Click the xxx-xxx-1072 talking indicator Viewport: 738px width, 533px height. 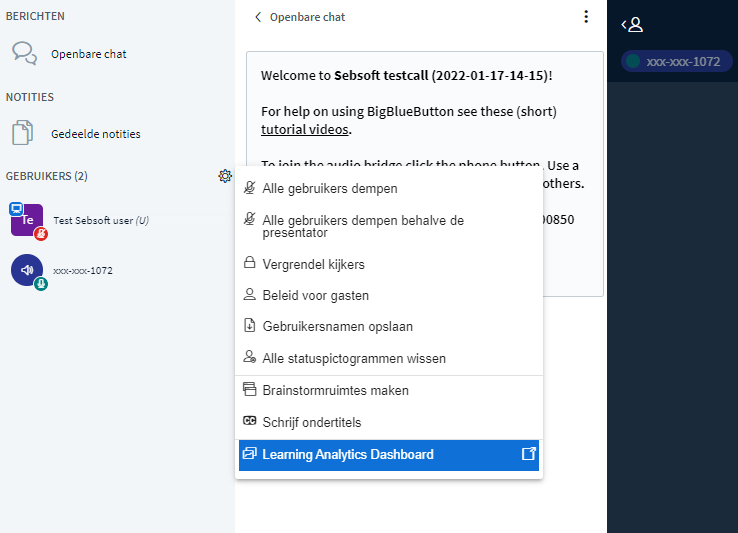pyautogui.click(x=676, y=62)
